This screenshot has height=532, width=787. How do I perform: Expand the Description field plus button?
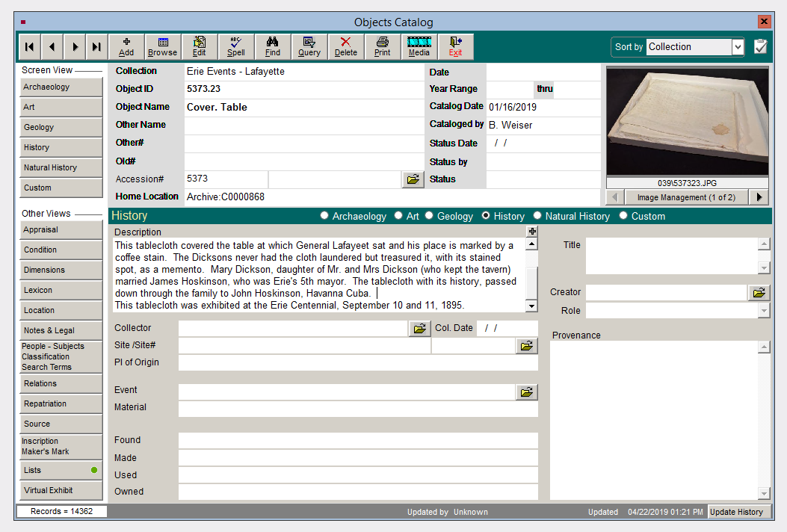pyautogui.click(x=531, y=232)
